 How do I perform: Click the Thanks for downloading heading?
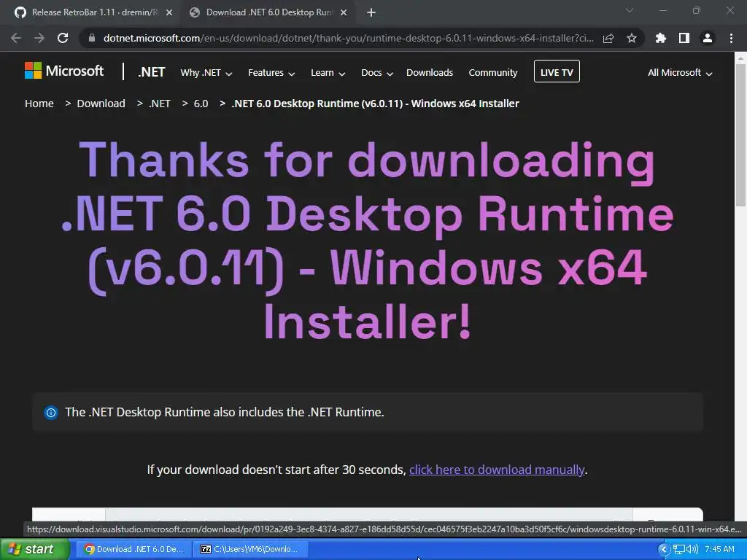pyautogui.click(x=368, y=241)
